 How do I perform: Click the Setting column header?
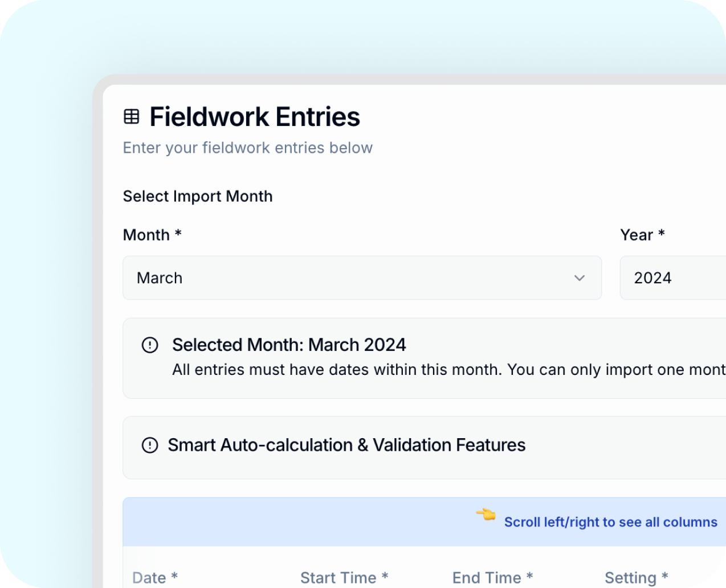(637, 577)
